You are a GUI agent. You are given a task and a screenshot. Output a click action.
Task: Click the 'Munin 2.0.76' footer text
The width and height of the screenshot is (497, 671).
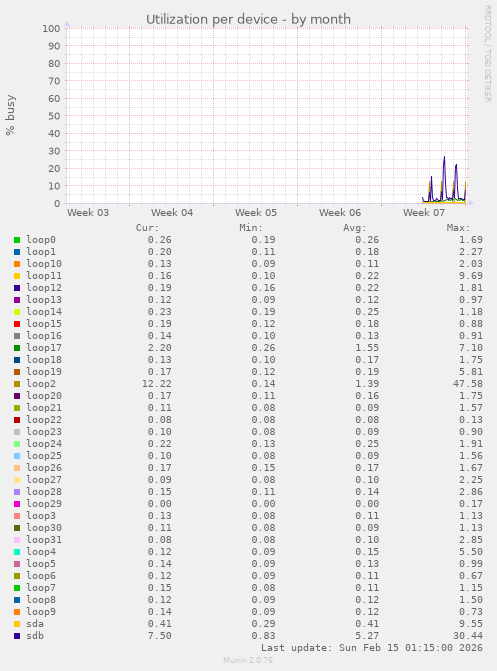(x=248, y=660)
